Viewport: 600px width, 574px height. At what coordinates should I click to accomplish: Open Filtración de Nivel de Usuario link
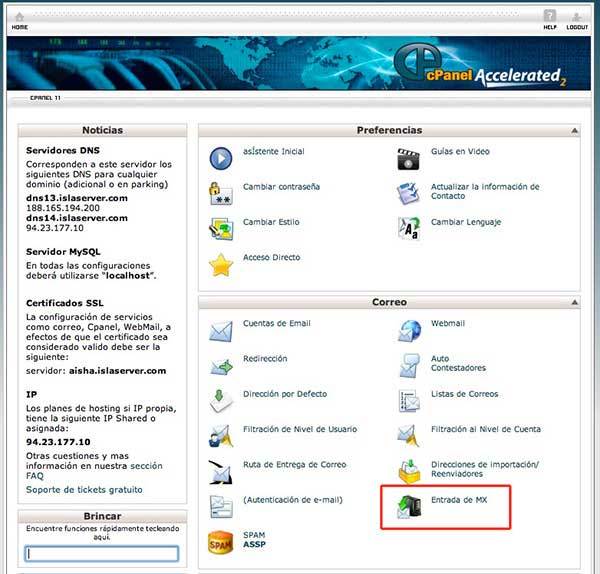[300, 429]
